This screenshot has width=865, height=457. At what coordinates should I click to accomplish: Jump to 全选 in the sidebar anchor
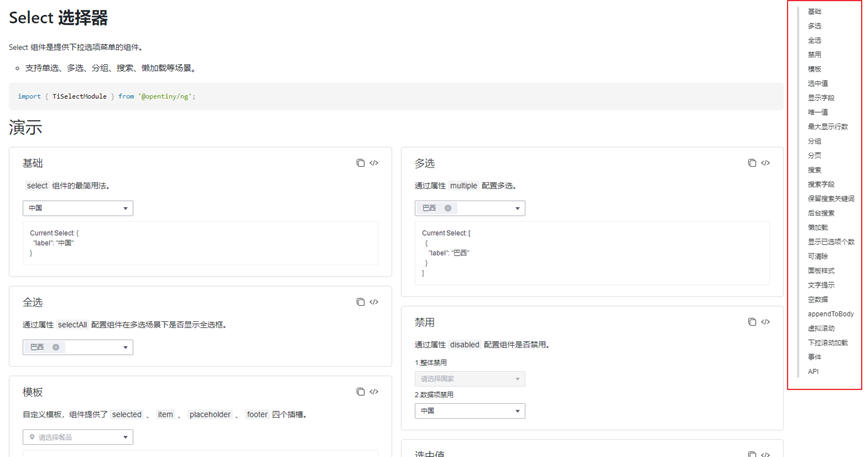click(815, 40)
